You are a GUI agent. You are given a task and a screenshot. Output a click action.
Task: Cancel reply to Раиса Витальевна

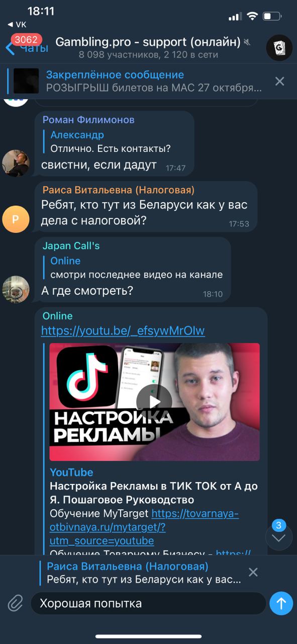point(253,572)
